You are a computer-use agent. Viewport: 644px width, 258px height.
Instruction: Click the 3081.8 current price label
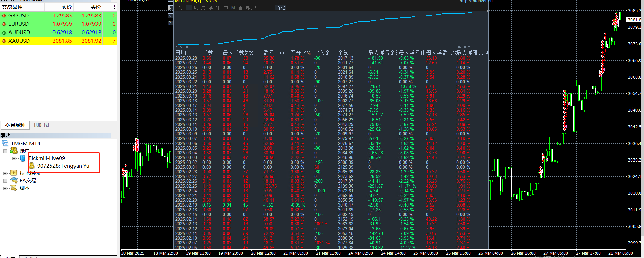point(635,20)
